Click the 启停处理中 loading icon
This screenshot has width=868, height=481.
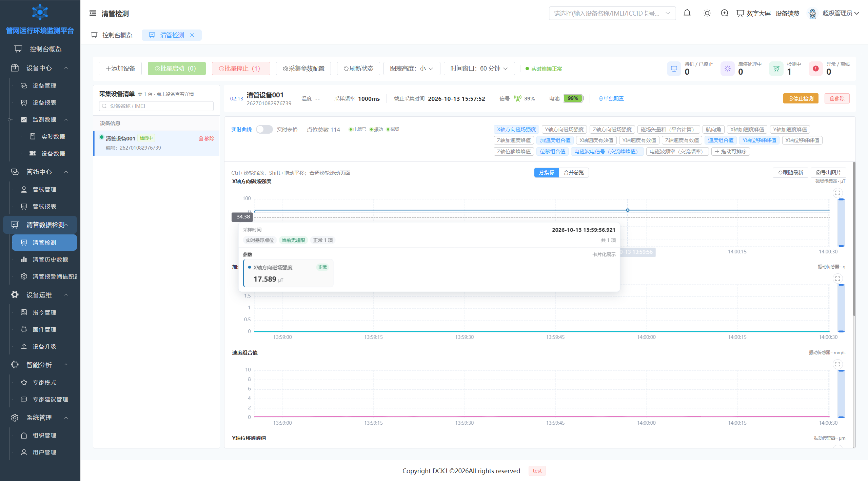coord(728,69)
